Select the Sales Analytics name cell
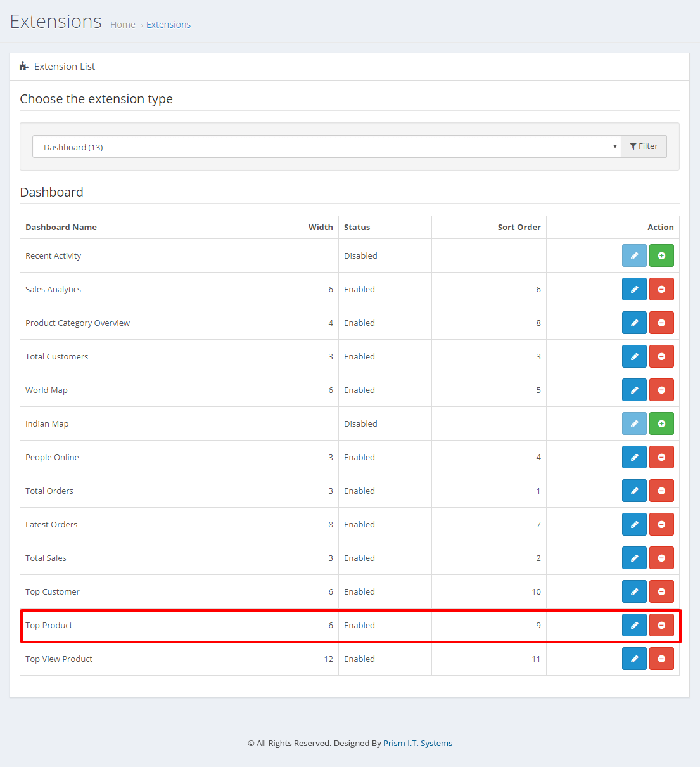700x767 pixels. 142,289
